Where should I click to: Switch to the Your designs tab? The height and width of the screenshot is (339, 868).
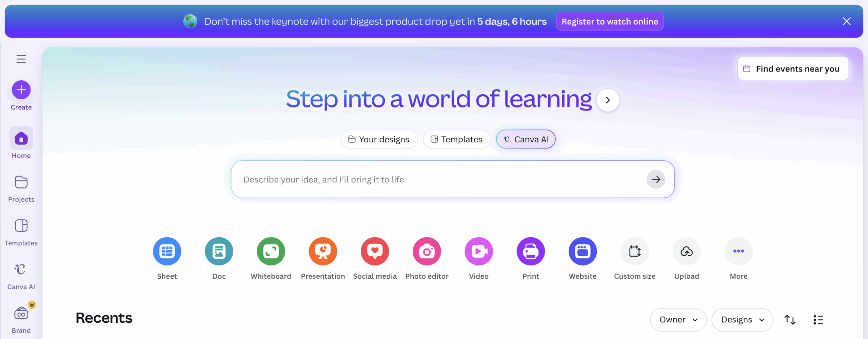(379, 139)
